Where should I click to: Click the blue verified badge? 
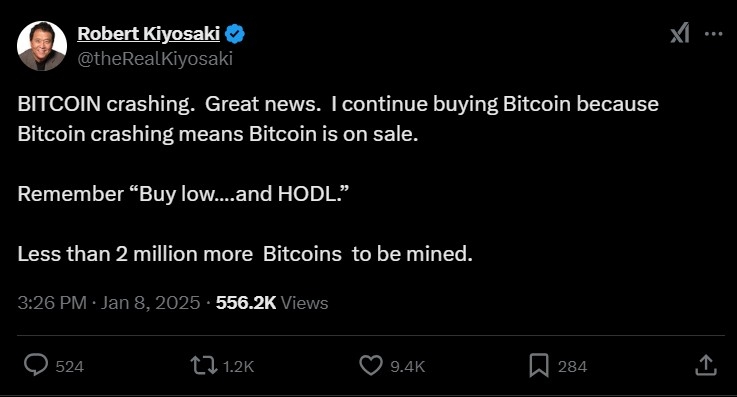[235, 34]
